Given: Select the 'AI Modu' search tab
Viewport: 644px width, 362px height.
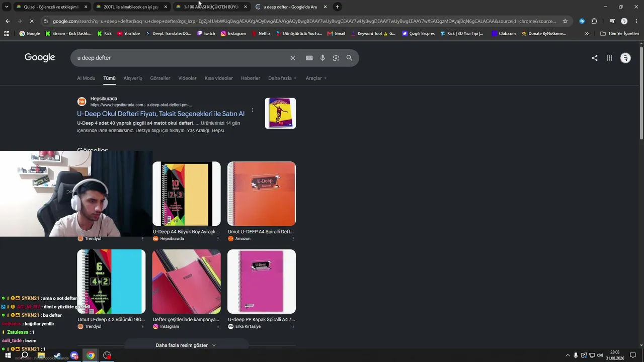Looking at the screenshot, I should tap(86, 78).
